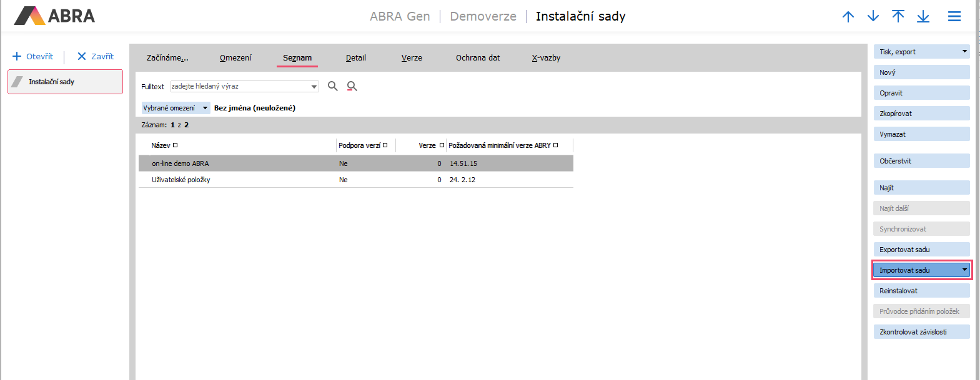Switch to the Začínáme... tab
Viewport: 980px width, 380px height.
tap(167, 58)
